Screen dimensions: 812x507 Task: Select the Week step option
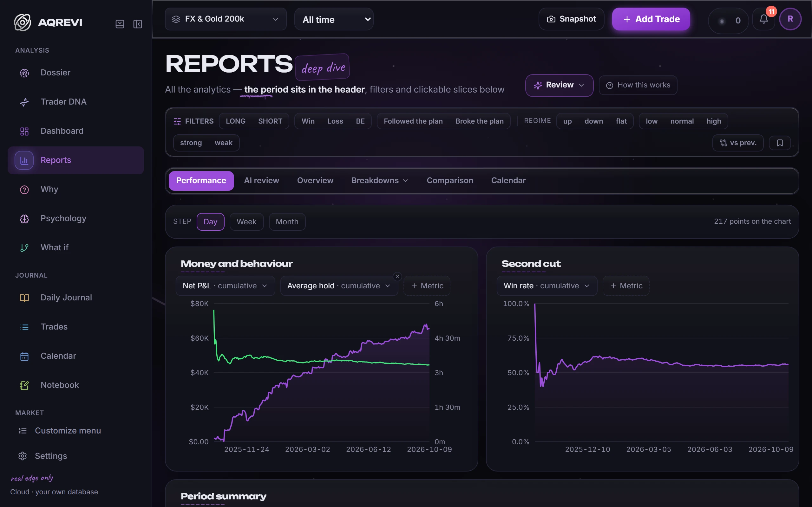tap(246, 221)
